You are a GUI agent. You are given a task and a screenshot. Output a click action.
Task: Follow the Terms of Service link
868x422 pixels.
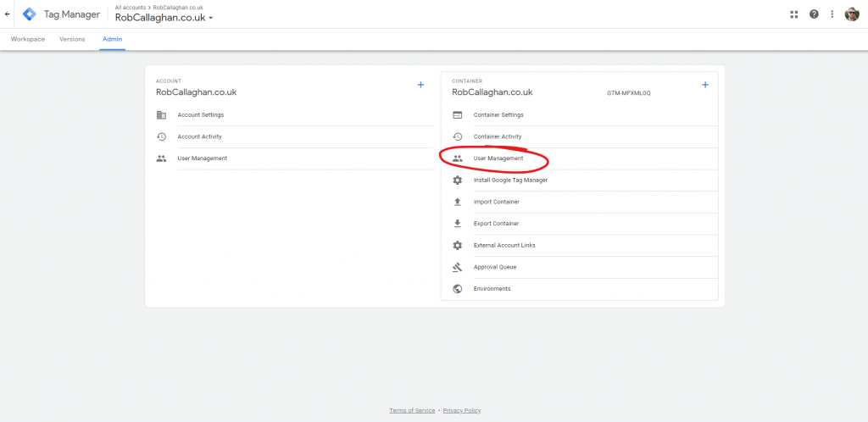(x=412, y=410)
